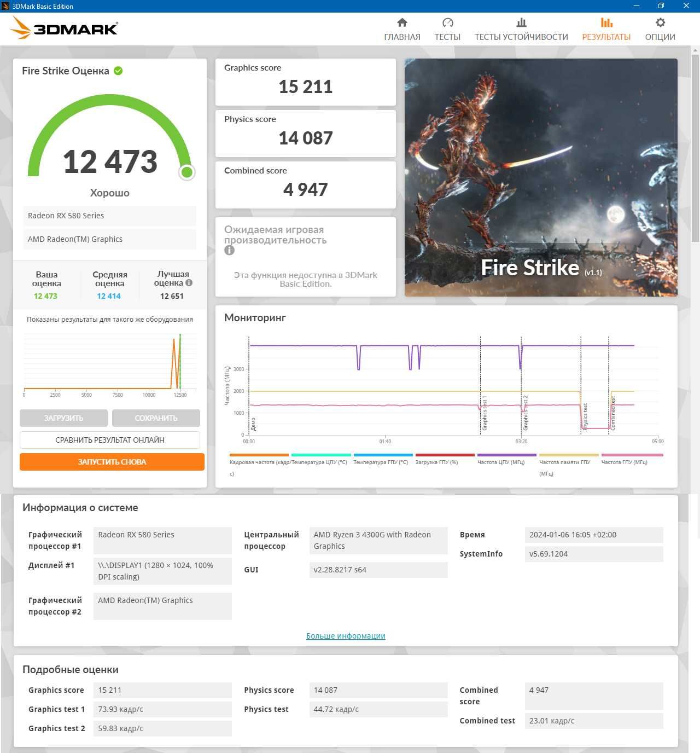Click the vertical scrollbar thumb
700x753 pixels.
tap(695, 148)
